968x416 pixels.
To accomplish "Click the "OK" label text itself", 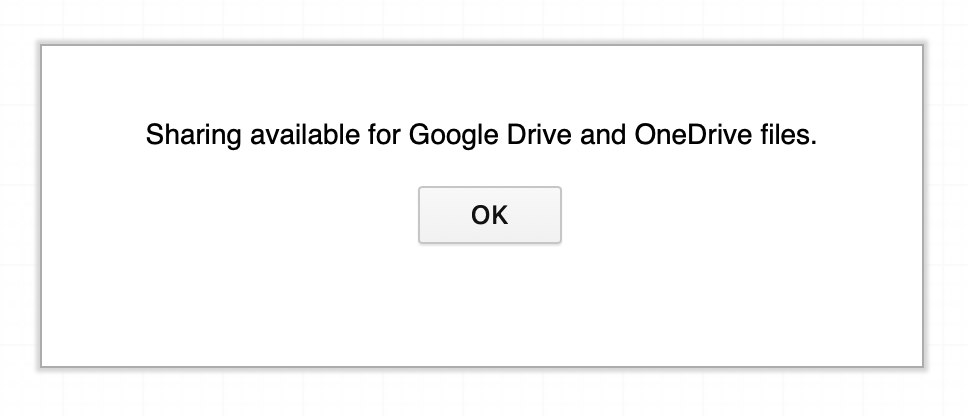I will (489, 215).
